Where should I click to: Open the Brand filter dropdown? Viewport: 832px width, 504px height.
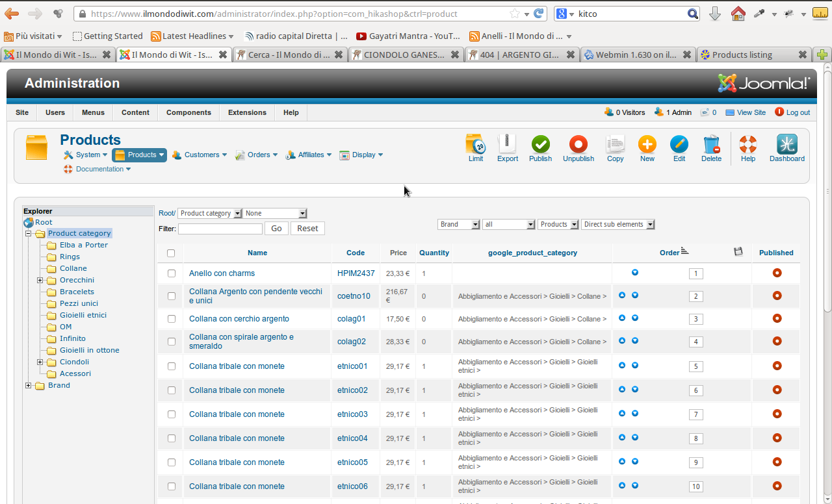pyautogui.click(x=459, y=224)
